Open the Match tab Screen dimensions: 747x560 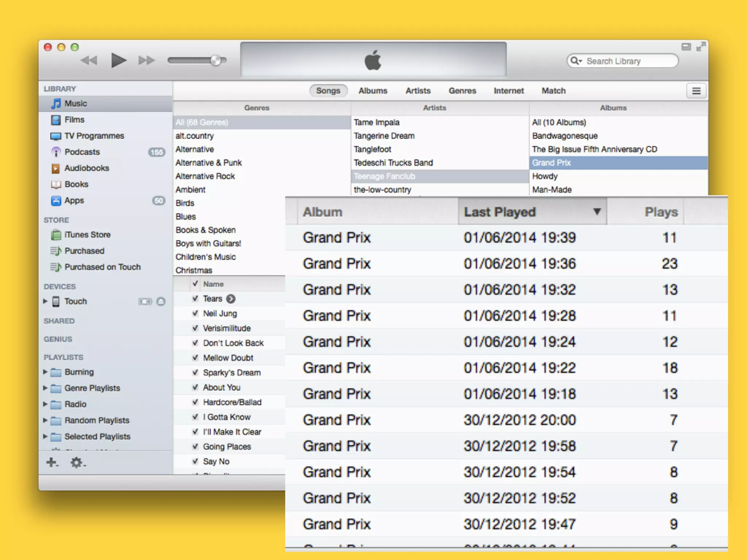(x=553, y=91)
